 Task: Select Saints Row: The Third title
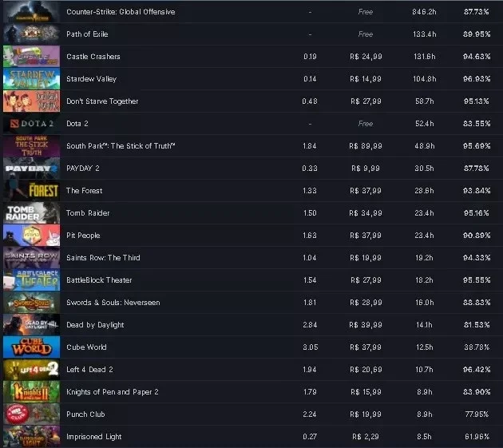[103, 258]
